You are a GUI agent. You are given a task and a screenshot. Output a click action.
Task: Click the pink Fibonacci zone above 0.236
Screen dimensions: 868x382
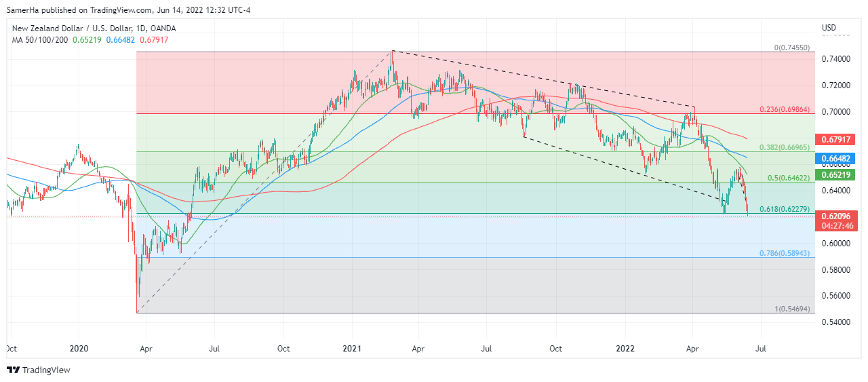[271, 81]
